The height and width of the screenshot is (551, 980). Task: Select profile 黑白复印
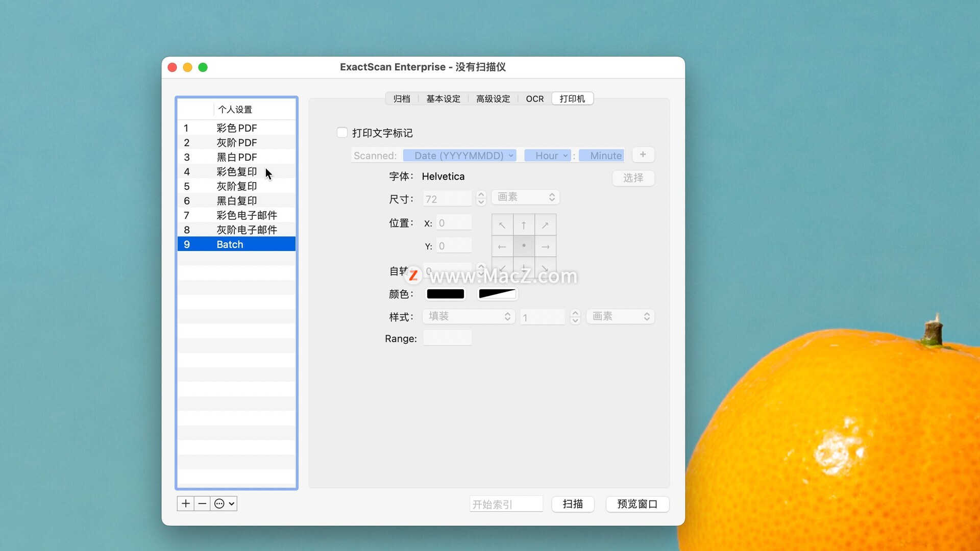pos(237,201)
